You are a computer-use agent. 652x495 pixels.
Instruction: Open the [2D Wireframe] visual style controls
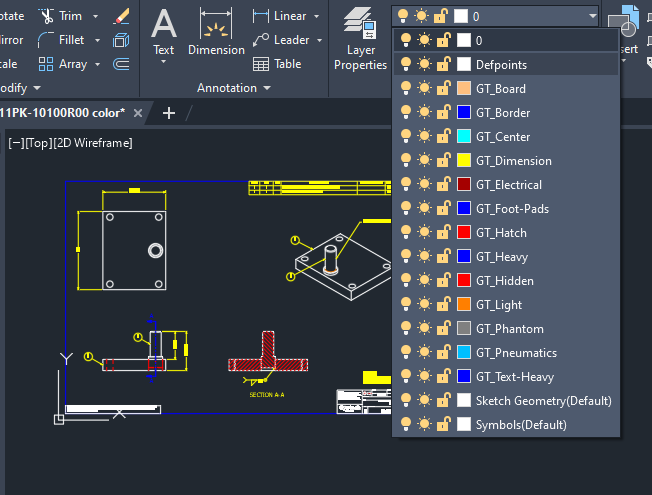(93, 143)
